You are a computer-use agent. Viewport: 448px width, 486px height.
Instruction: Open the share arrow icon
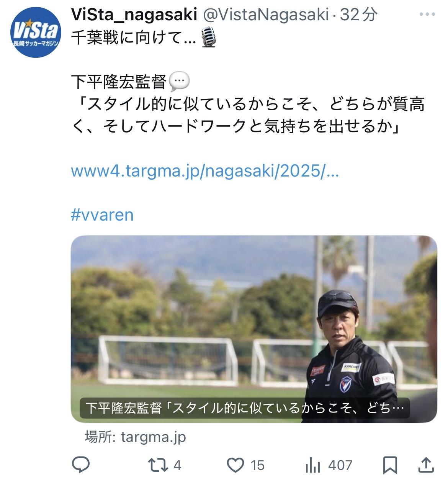(x=426, y=465)
